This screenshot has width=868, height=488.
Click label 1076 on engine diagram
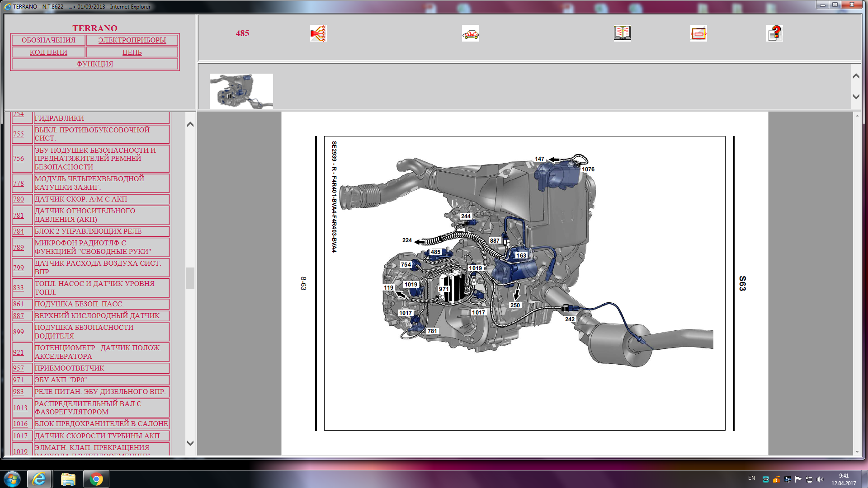[588, 169]
